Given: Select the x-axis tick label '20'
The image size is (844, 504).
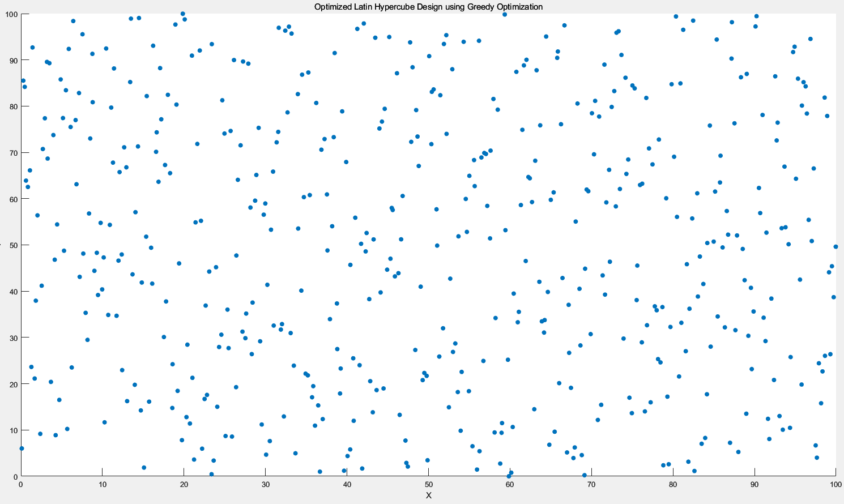Looking at the screenshot, I should tap(184, 485).
